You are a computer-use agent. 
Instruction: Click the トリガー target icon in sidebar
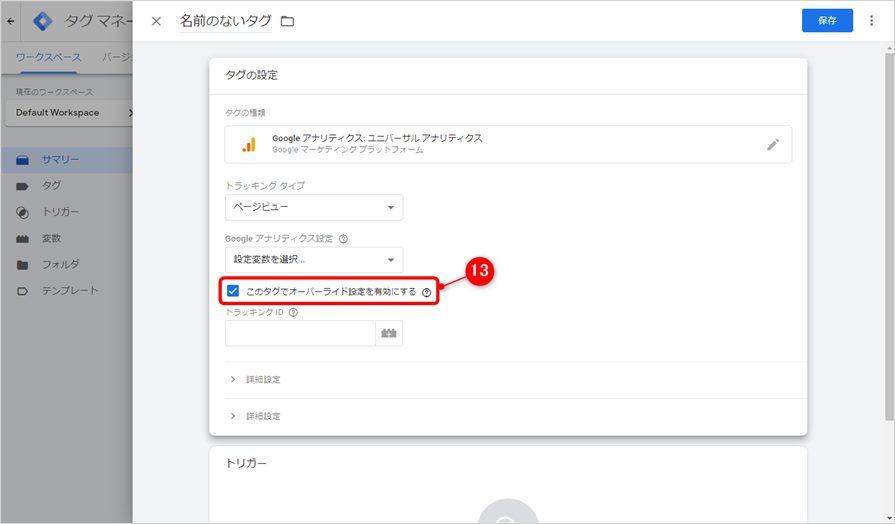(22, 212)
